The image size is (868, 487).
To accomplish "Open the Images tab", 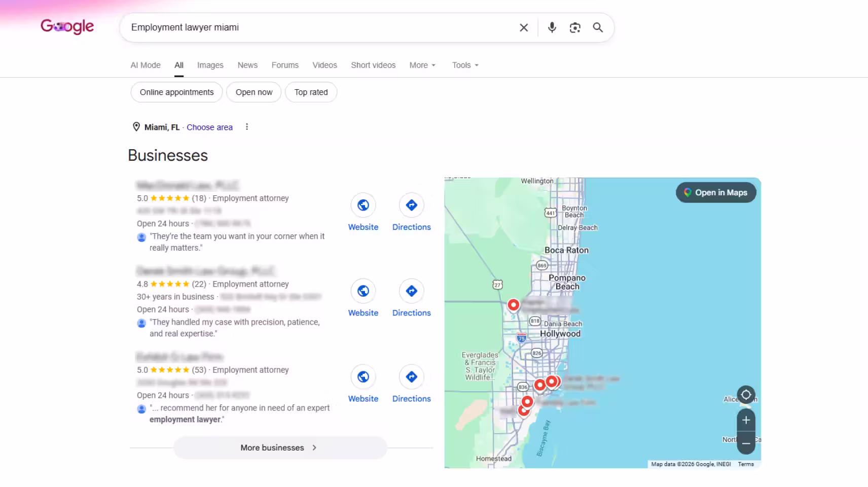I will tap(210, 65).
